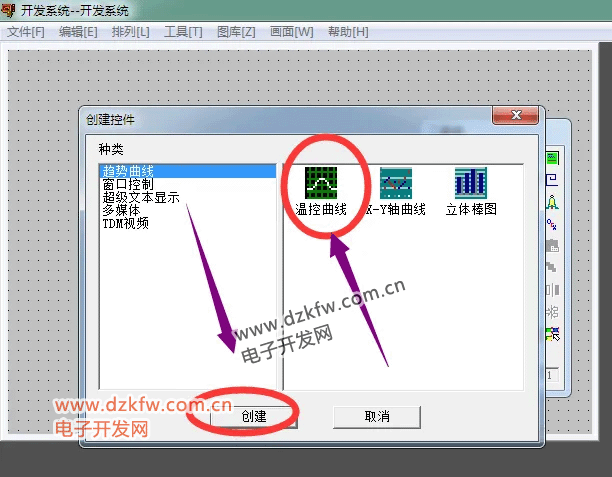
Task: Select 窗口控制 in the category list
Action: click(127, 184)
